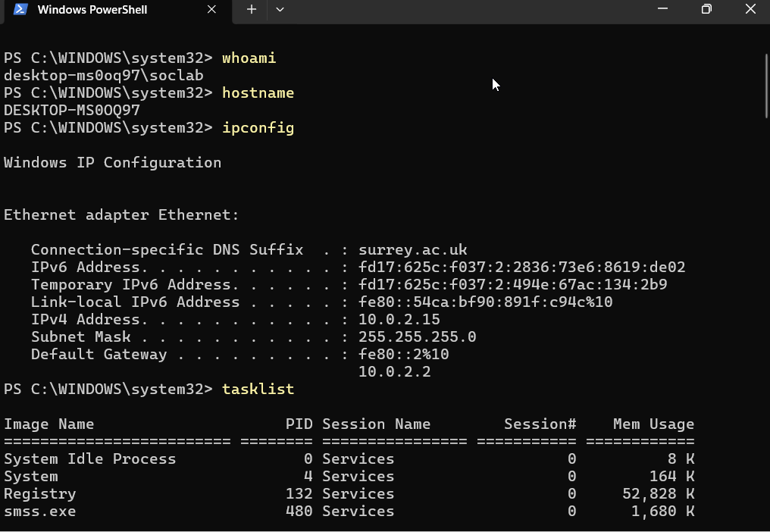The image size is (770, 532).
Task: Click the Mem Usage column header
Action: tap(653, 424)
